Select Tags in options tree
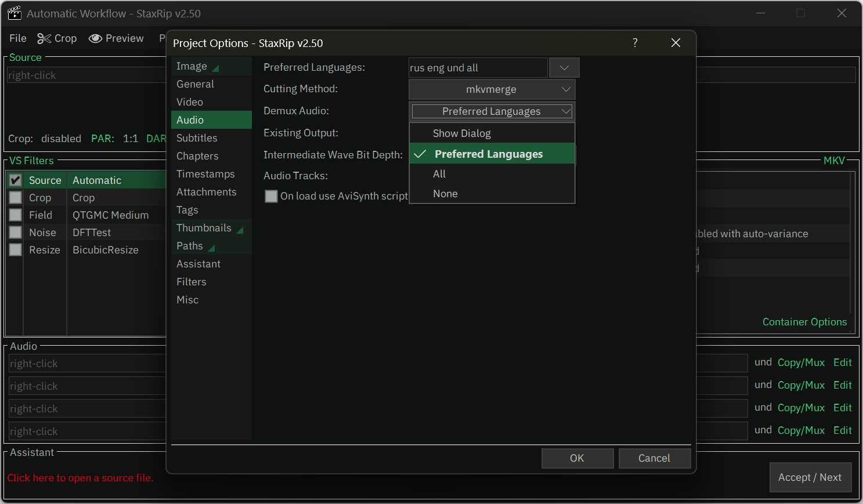 [x=211, y=210]
